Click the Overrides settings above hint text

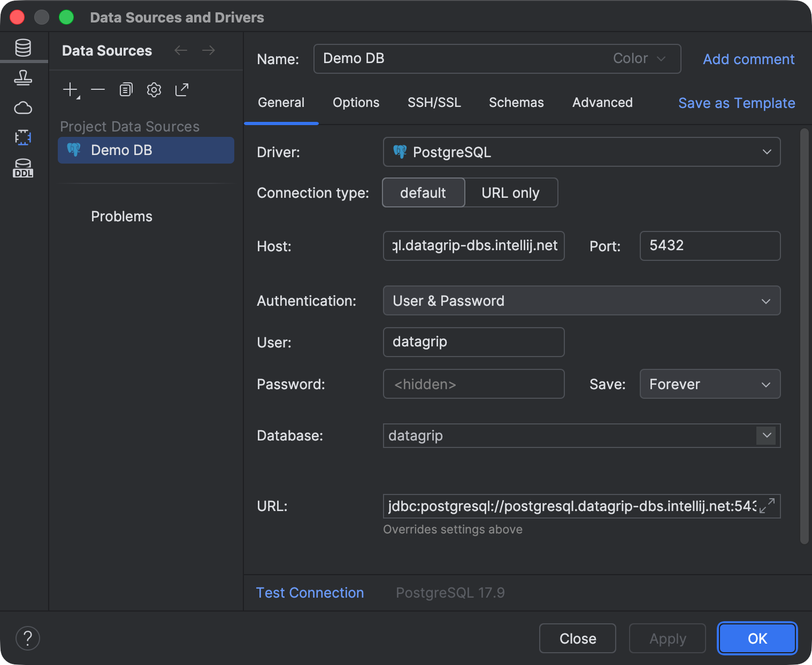pos(453,529)
